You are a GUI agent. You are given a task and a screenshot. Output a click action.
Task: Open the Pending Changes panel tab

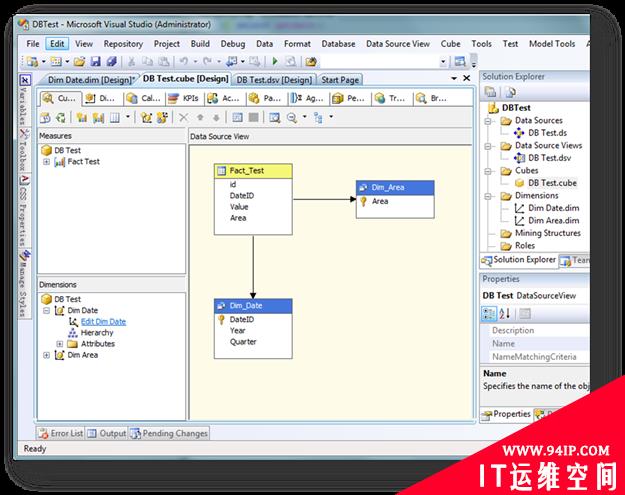(x=169, y=433)
